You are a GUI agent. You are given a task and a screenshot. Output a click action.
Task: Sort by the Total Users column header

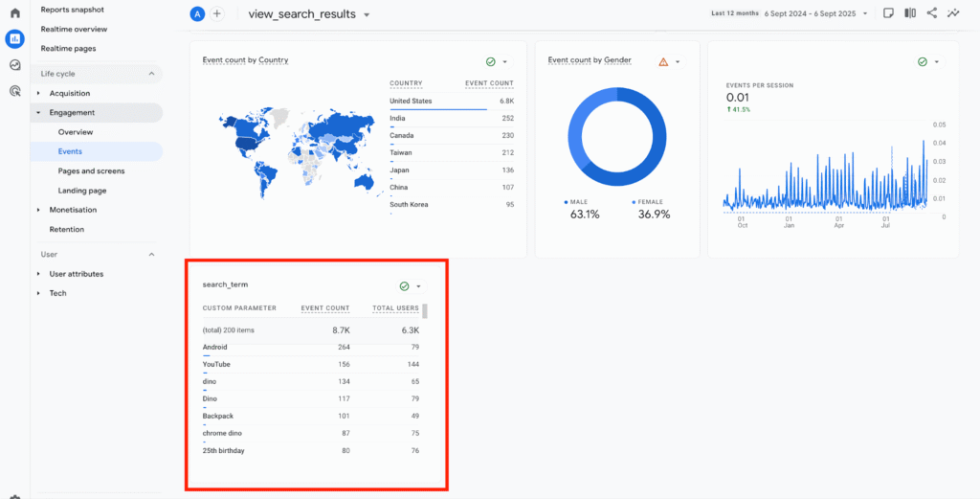tap(395, 308)
